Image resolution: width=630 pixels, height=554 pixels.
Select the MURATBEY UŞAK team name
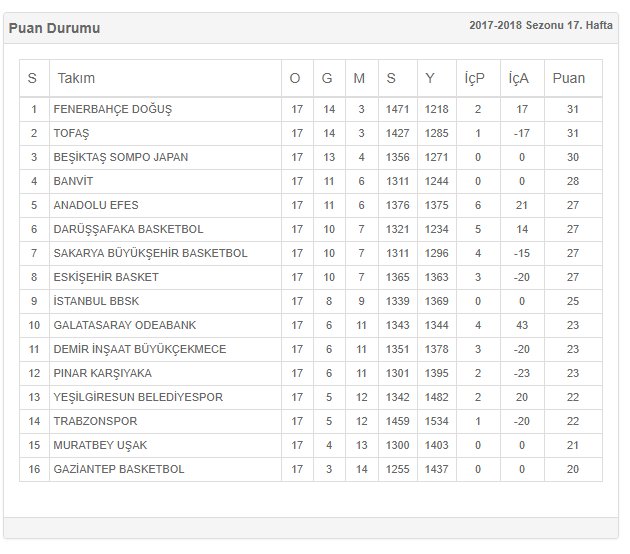100,445
